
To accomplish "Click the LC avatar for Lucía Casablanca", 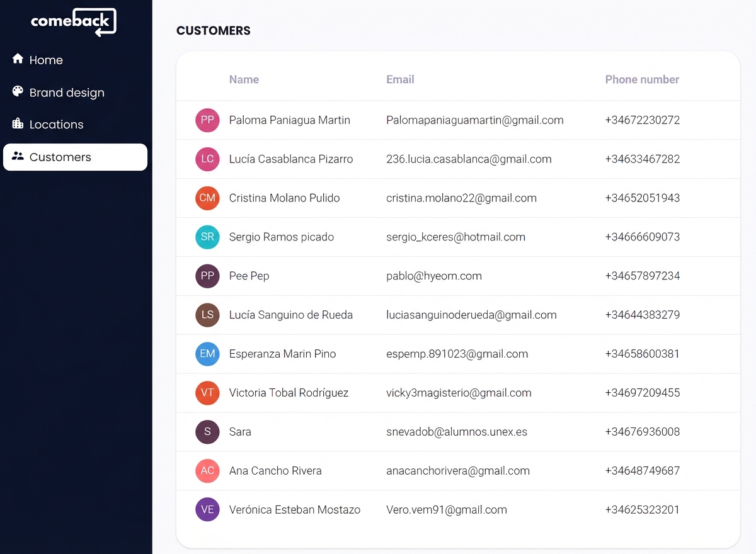I will click(x=207, y=159).
